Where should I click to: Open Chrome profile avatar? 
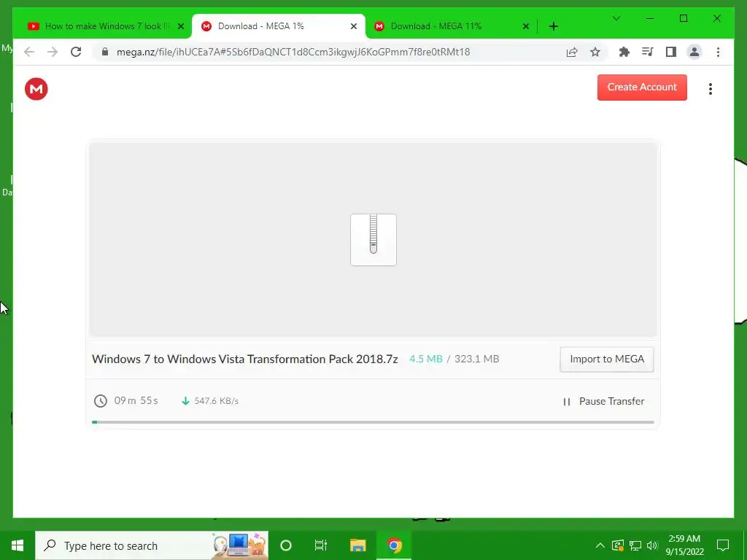pos(694,52)
